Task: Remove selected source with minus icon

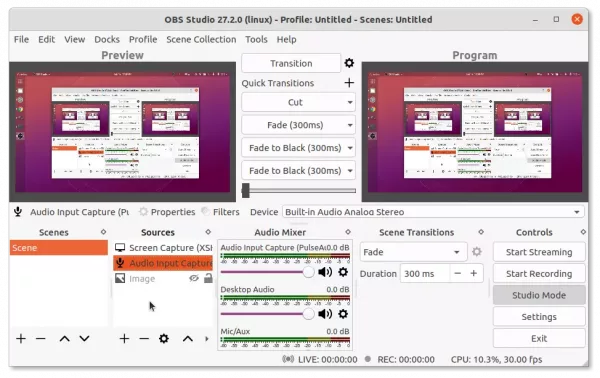Action: 144,339
